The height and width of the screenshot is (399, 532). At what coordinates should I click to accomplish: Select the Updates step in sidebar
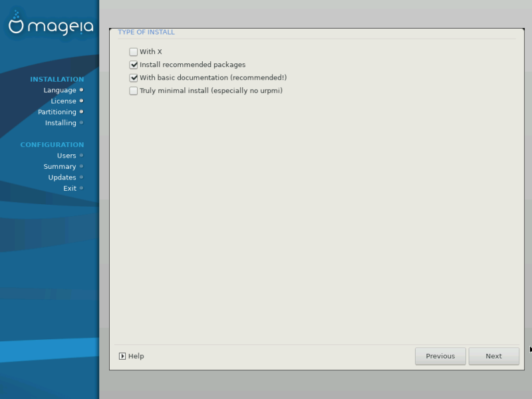click(62, 177)
